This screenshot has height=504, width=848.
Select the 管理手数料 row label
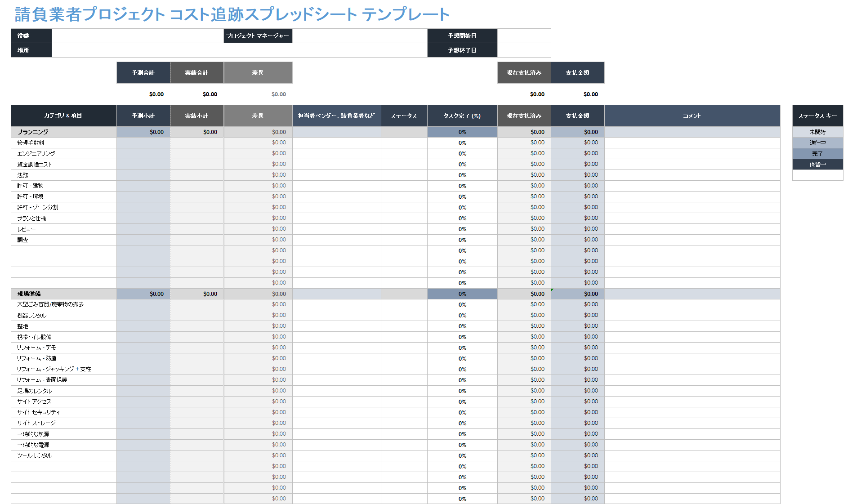pos(31,143)
